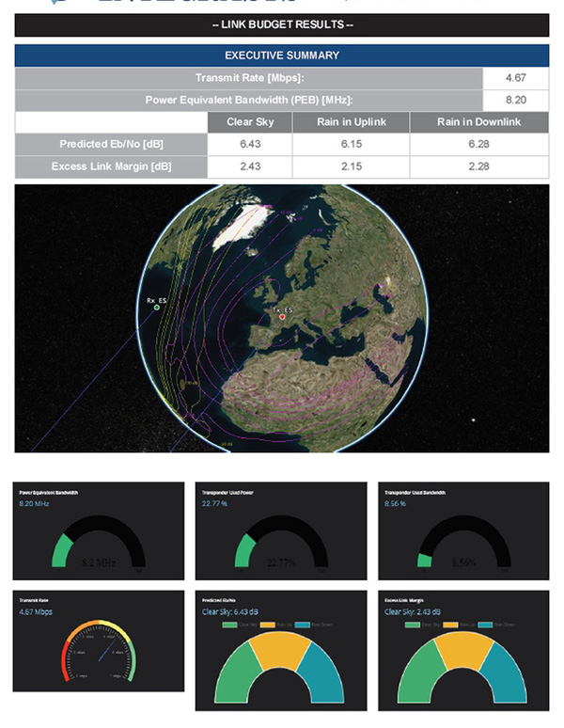Click the Tx ES marker on the globe
The image size is (564, 728).
282,317
